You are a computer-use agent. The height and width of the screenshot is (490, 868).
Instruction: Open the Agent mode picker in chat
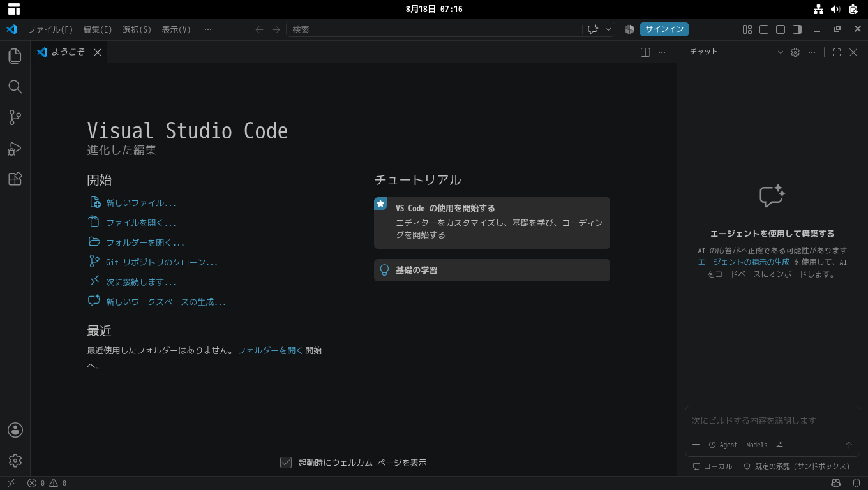pos(723,445)
